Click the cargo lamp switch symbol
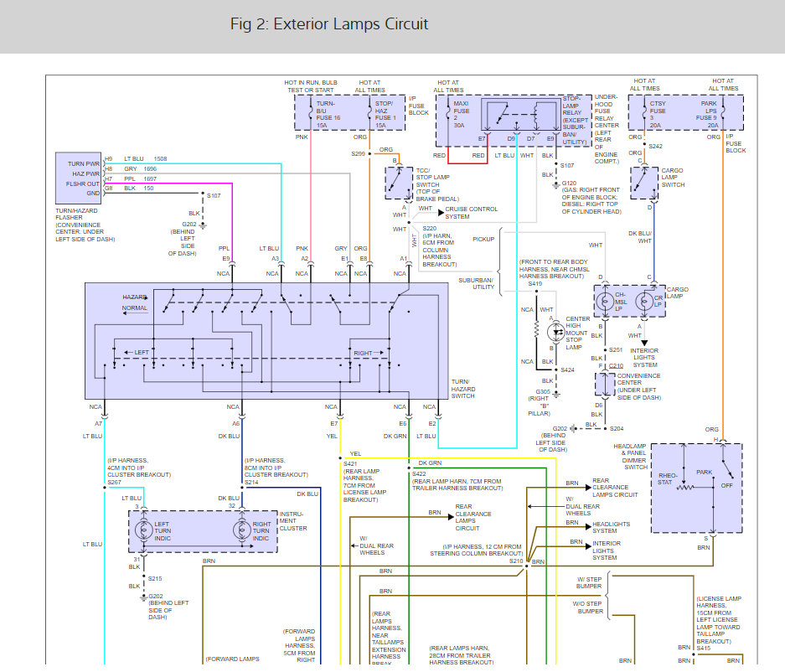This screenshot has width=785, height=672. click(x=643, y=183)
